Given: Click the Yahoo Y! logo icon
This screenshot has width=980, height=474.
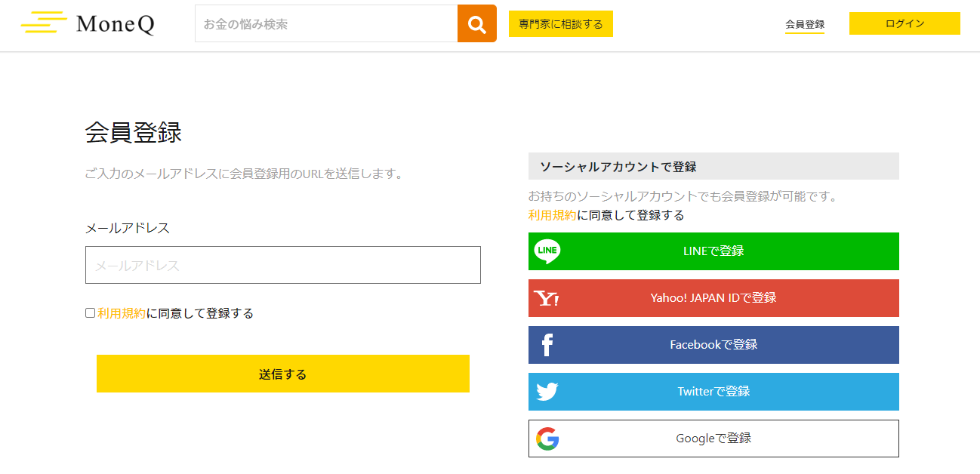Looking at the screenshot, I should coord(546,298).
